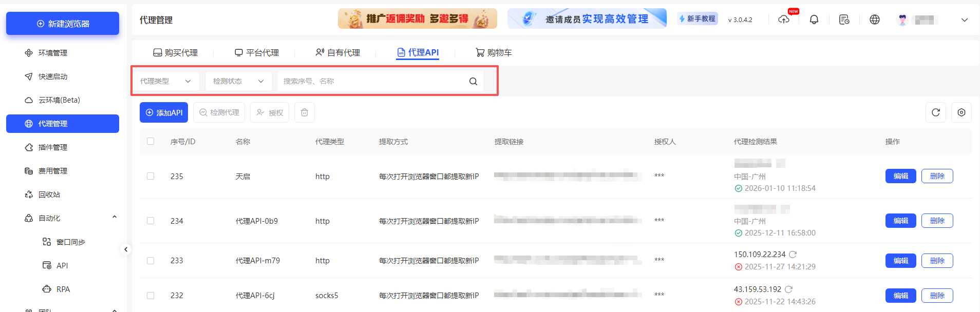Expand the 检测状态 dropdown
This screenshot has width=980, height=312.
[x=238, y=81]
